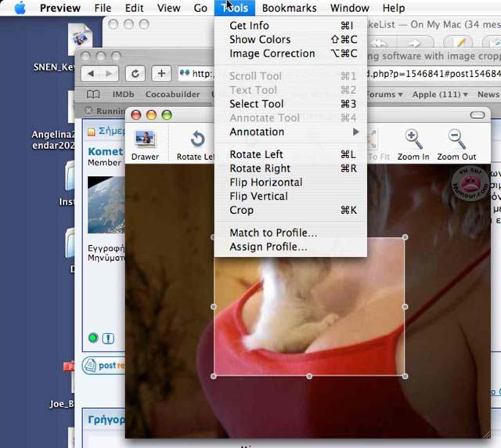Open the Edit menu
This screenshot has height=448, width=501.
[x=134, y=8]
